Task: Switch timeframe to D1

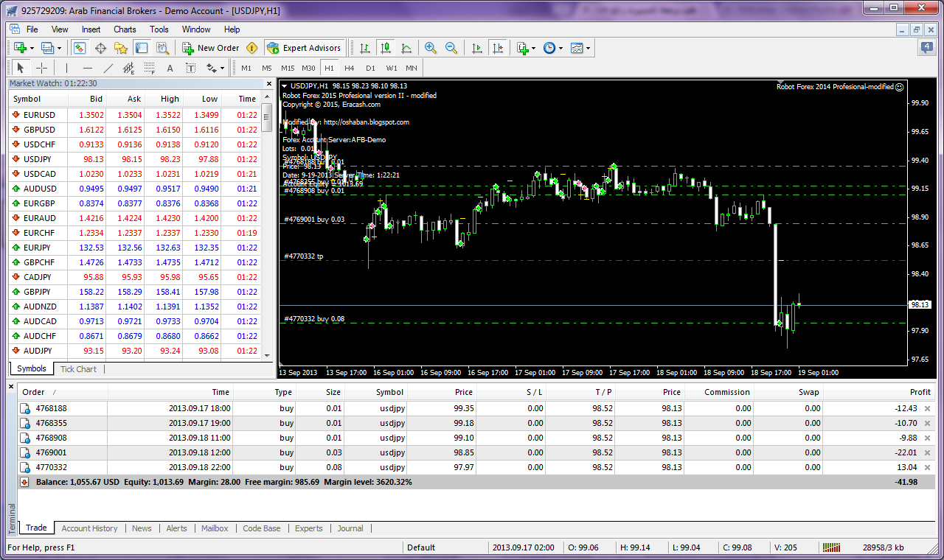Action: click(x=370, y=69)
